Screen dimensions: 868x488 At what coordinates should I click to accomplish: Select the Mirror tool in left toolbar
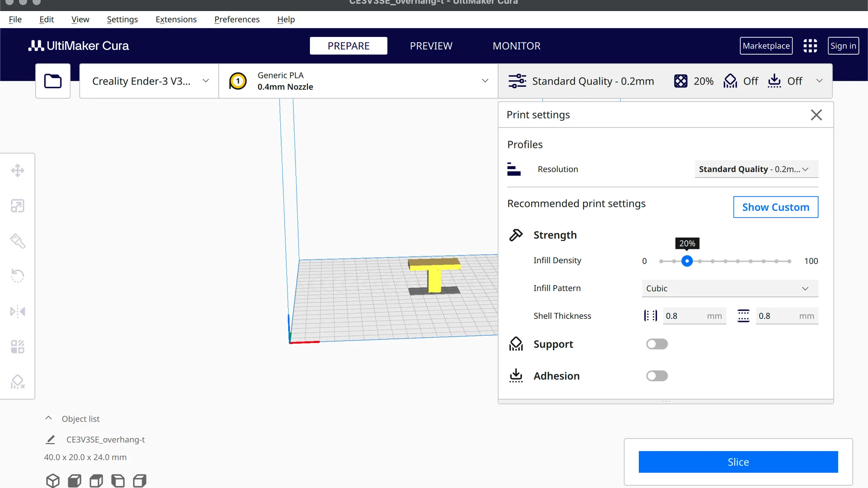18,311
